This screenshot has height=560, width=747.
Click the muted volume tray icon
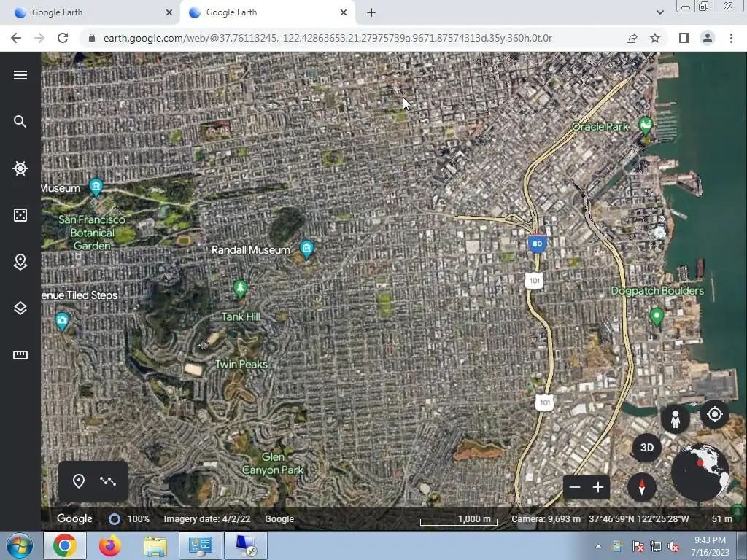tap(673, 547)
